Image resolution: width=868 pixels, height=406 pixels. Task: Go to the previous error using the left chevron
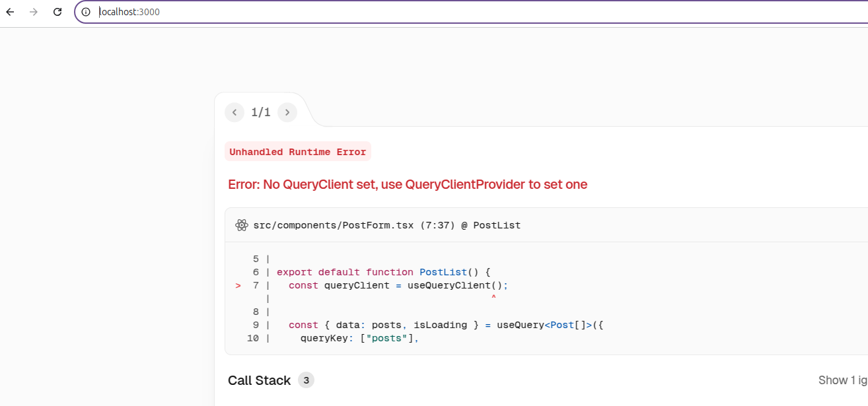[235, 112]
